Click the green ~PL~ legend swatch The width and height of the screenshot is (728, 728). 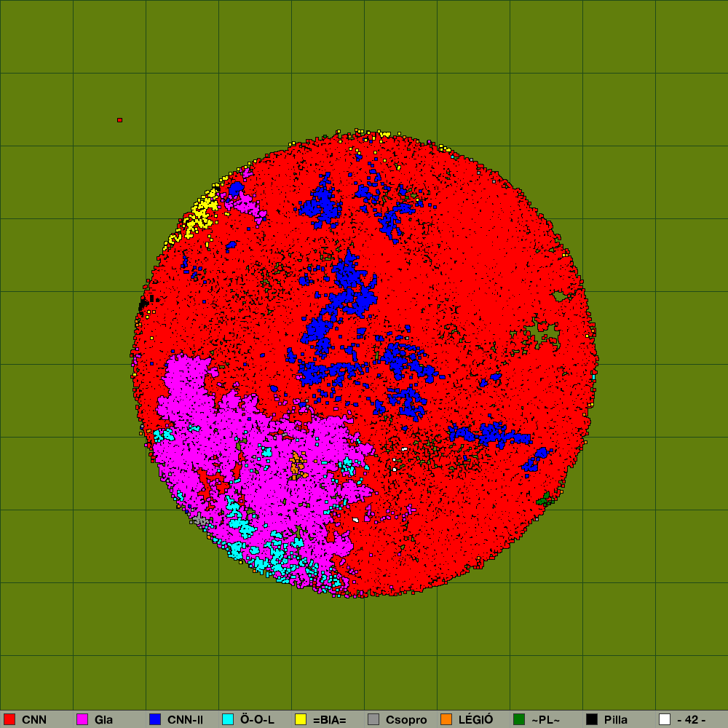point(519,719)
